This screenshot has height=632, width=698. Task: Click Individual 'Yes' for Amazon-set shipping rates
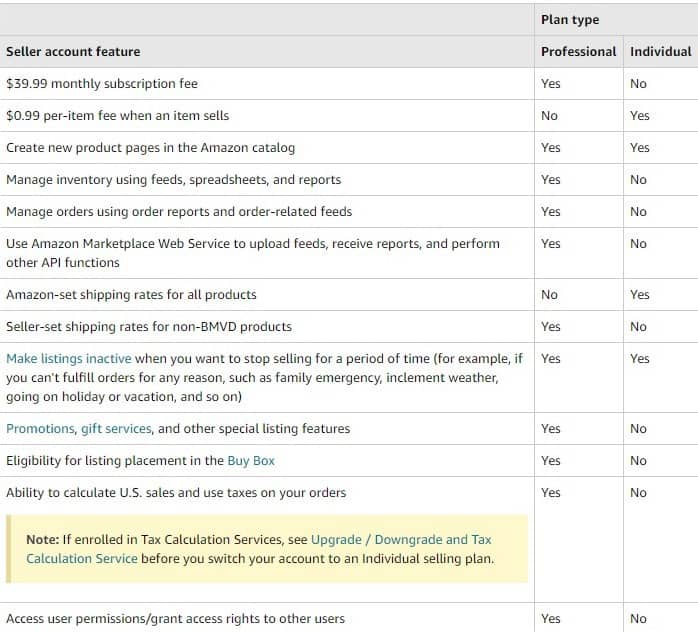tap(640, 295)
